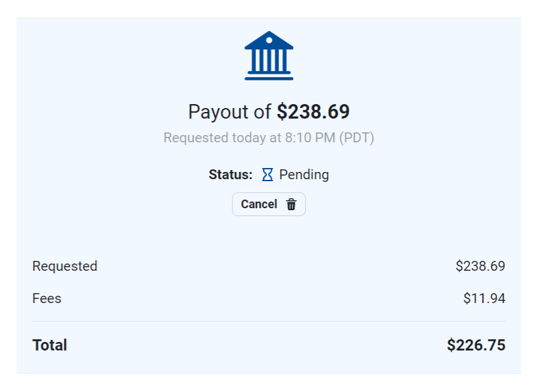Click the divider line above Total
The height and width of the screenshot is (392, 554).
pyautogui.click(x=269, y=322)
